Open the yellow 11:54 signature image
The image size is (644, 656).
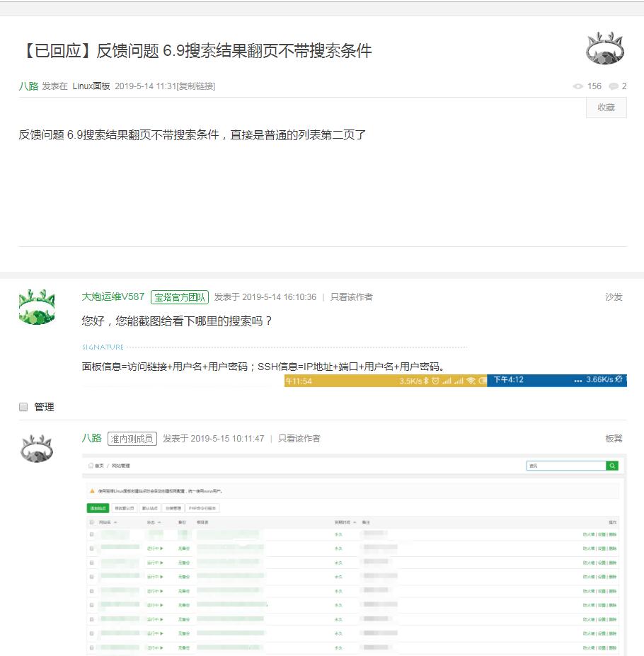tap(386, 381)
